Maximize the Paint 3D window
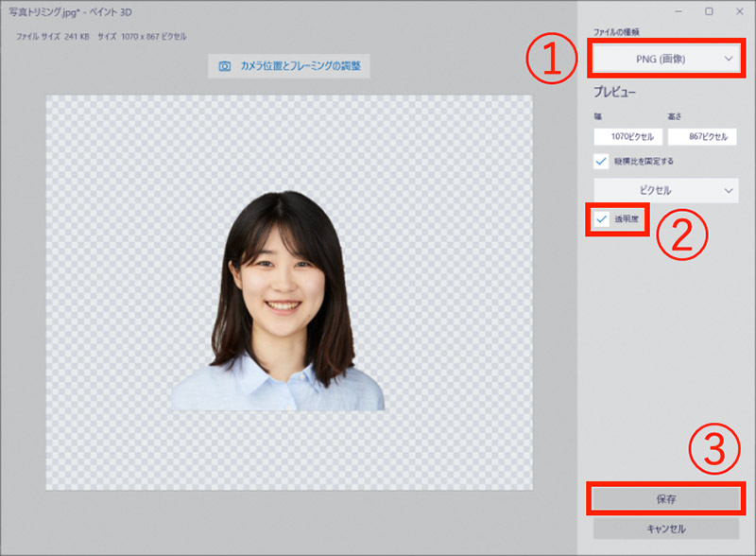Image resolution: width=756 pixels, height=556 pixels. pos(709,11)
